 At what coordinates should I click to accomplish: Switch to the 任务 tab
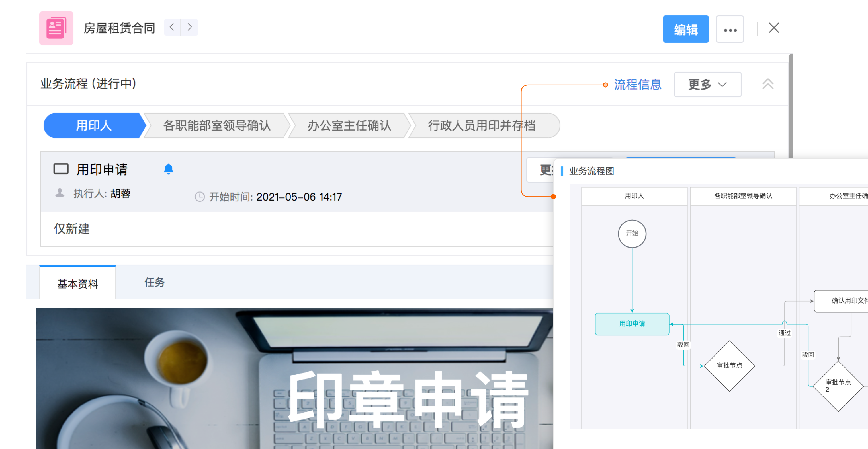tap(154, 282)
